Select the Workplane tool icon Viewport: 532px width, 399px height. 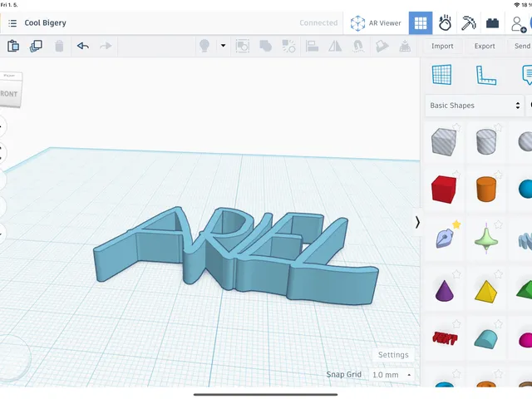(441, 75)
